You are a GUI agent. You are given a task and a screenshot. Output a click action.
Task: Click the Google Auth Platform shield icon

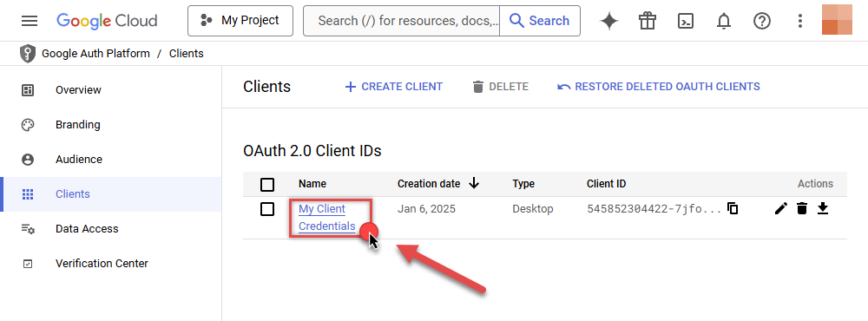click(27, 54)
